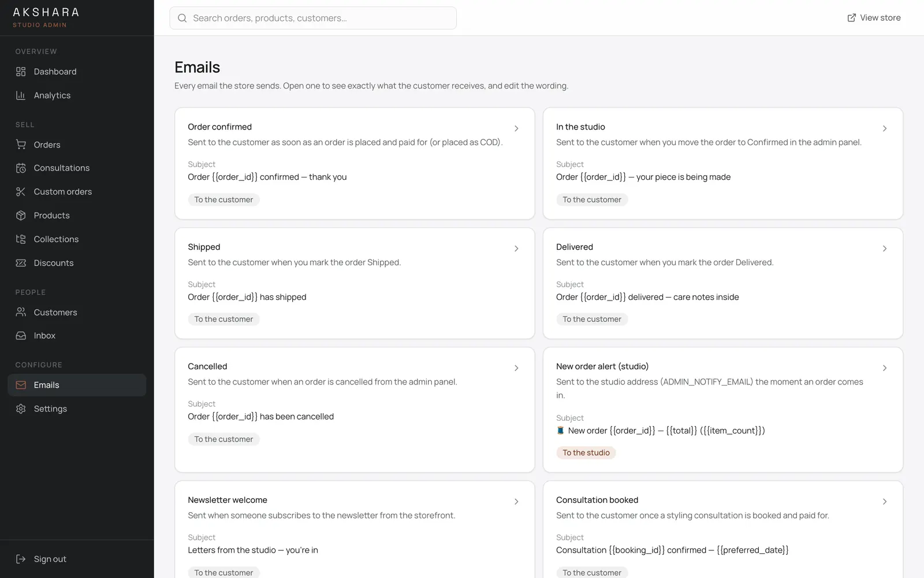The image size is (924, 578).
Task: Click the Emails envelope icon
Action: click(x=21, y=385)
